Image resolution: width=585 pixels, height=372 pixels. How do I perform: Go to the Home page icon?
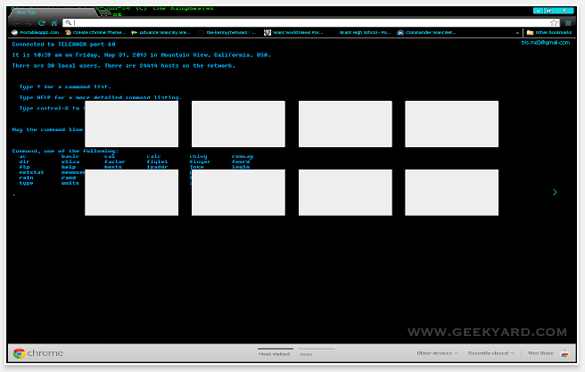(x=54, y=23)
